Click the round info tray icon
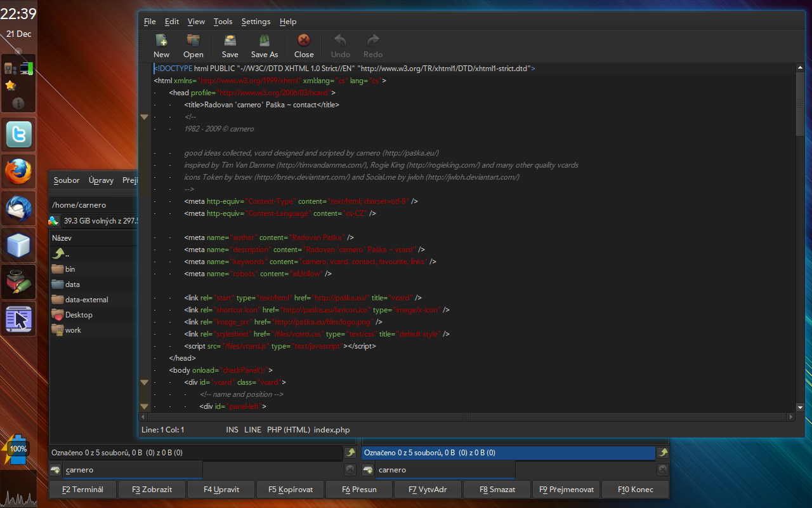 [18, 102]
